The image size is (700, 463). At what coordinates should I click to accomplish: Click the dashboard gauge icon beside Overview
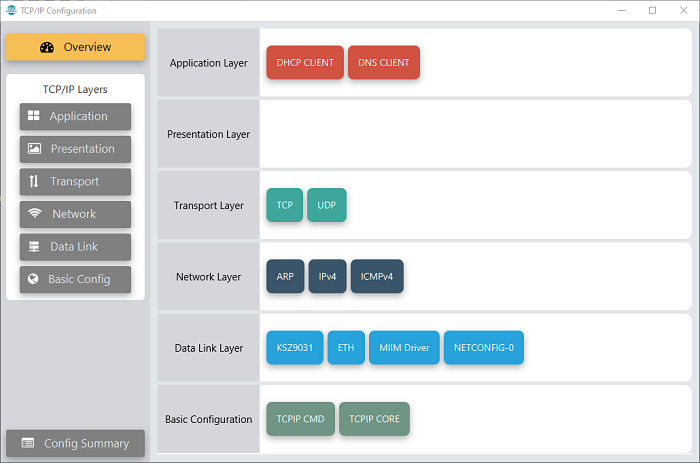coord(47,47)
